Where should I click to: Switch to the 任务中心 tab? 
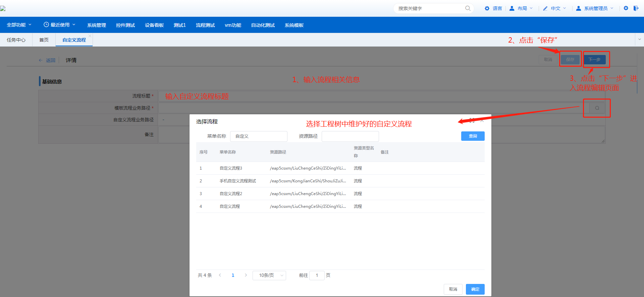[x=16, y=40]
